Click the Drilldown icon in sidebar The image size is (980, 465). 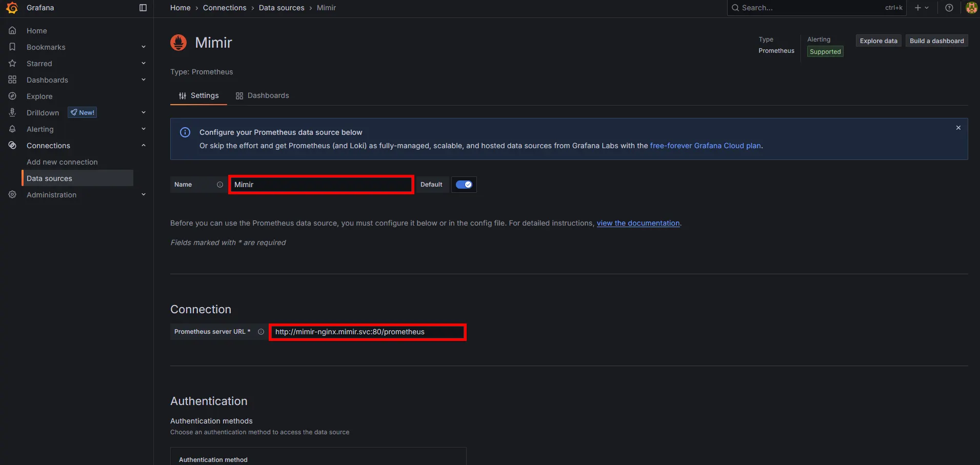pos(12,113)
